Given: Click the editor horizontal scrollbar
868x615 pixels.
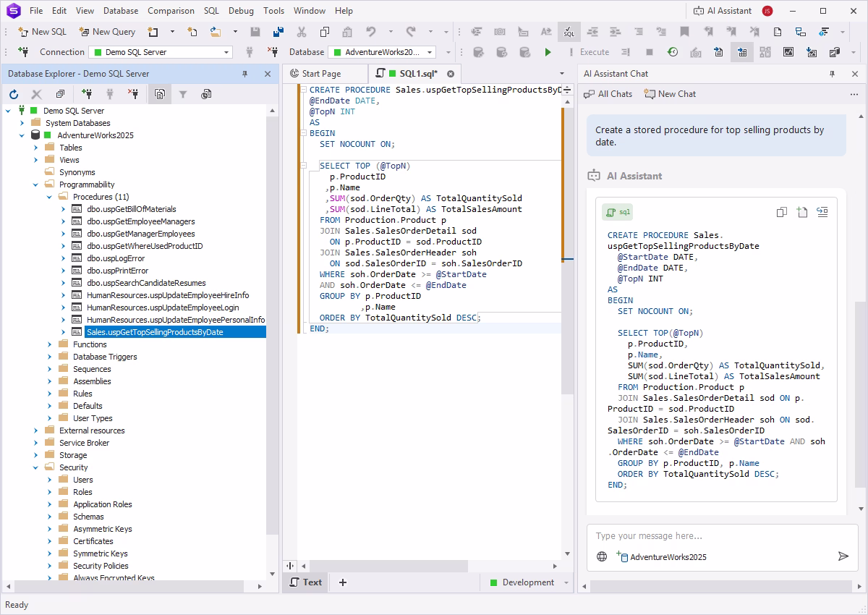Looking at the screenshot, I should pos(389,566).
